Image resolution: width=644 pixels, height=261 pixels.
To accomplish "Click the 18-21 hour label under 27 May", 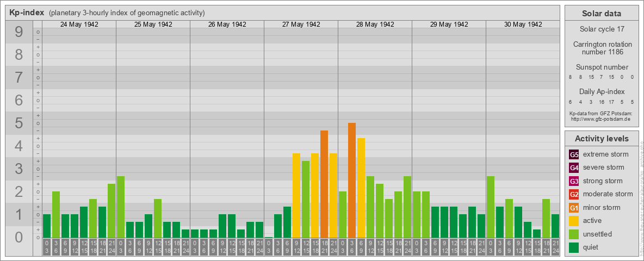I will [x=324, y=247].
